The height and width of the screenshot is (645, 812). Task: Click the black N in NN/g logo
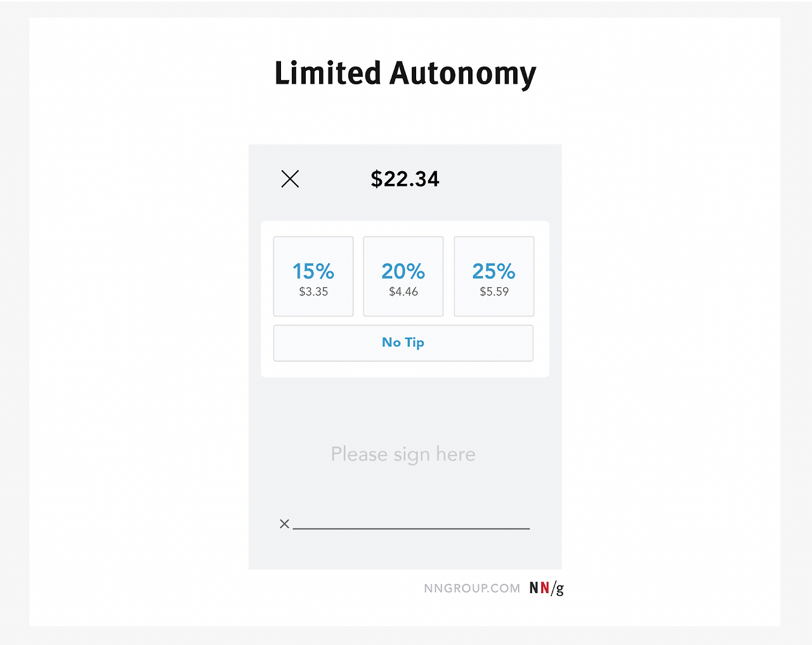(534, 589)
